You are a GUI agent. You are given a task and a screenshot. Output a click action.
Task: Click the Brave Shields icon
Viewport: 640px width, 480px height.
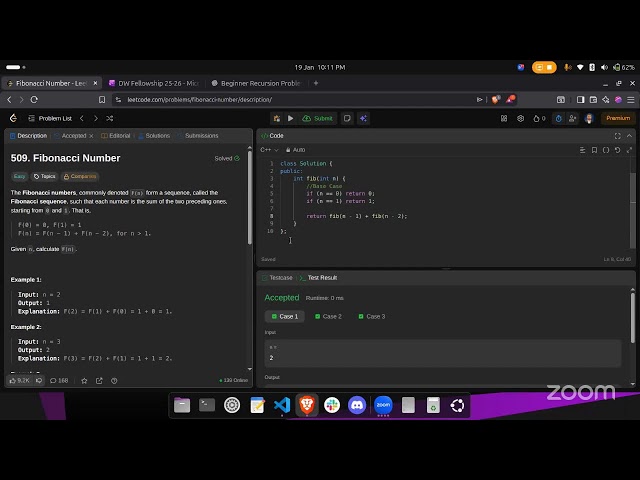pyautogui.click(x=496, y=99)
